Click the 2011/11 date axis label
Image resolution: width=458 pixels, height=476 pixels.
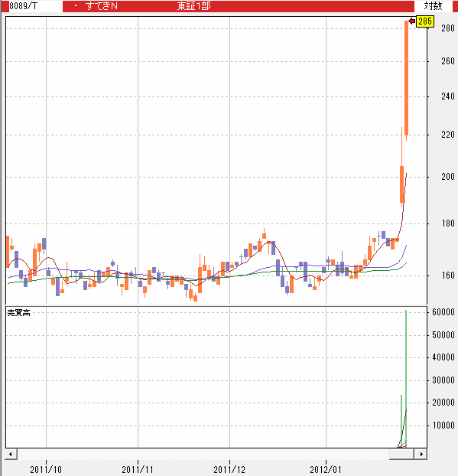[138, 469]
